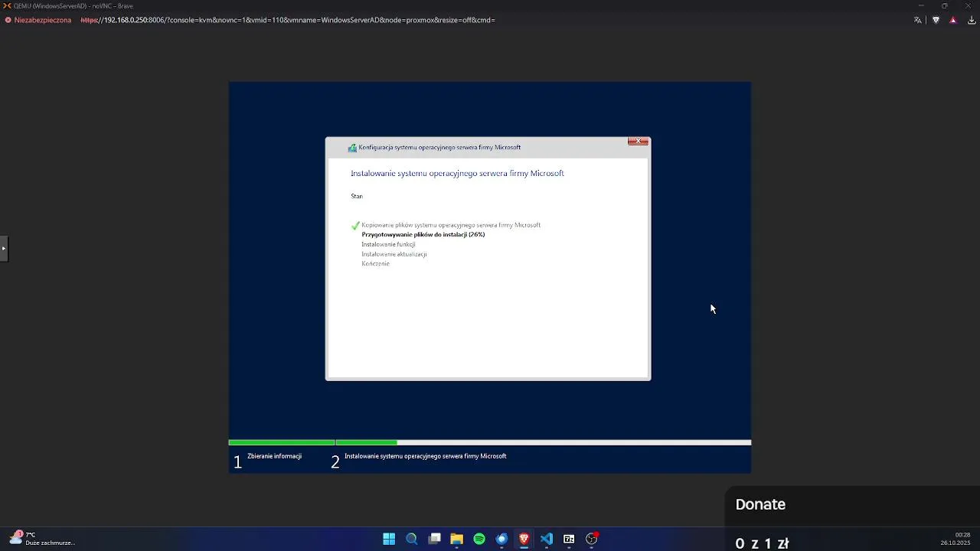Click the 'Stan' label
The width and height of the screenshot is (980, 551).
(357, 196)
